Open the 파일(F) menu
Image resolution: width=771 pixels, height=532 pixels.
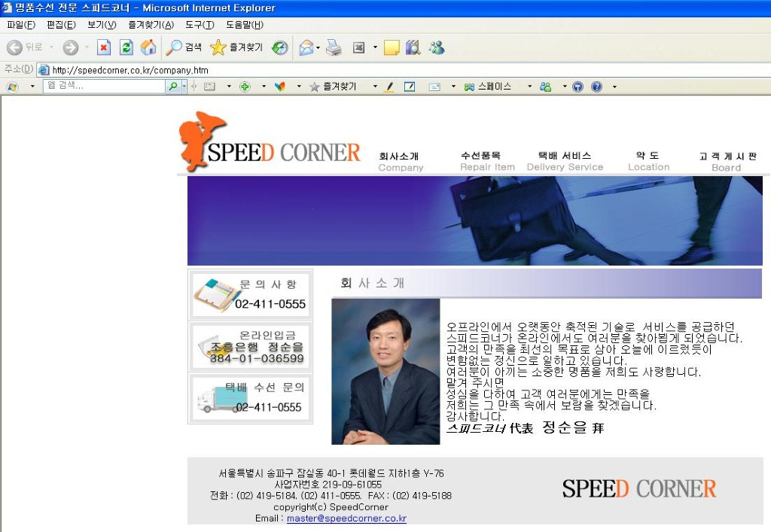[21, 25]
